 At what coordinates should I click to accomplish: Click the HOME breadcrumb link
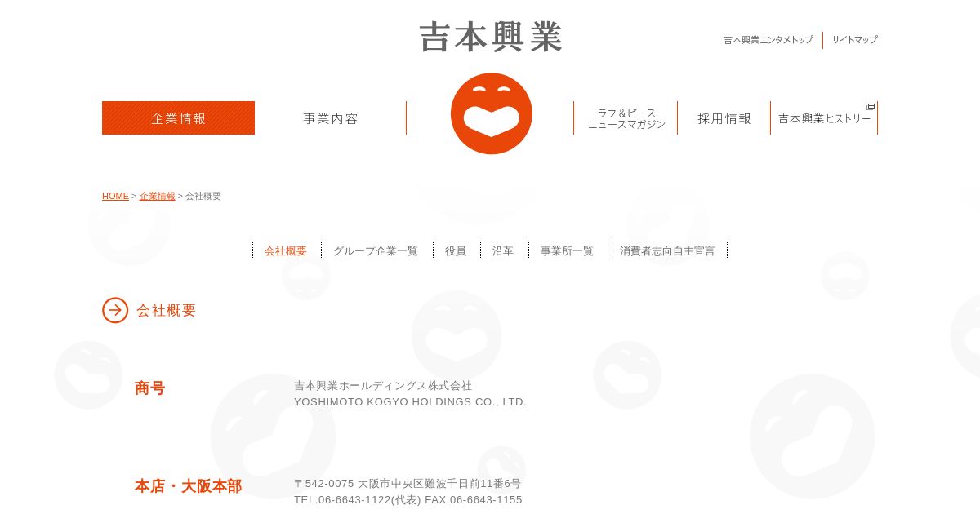[x=115, y=197]
